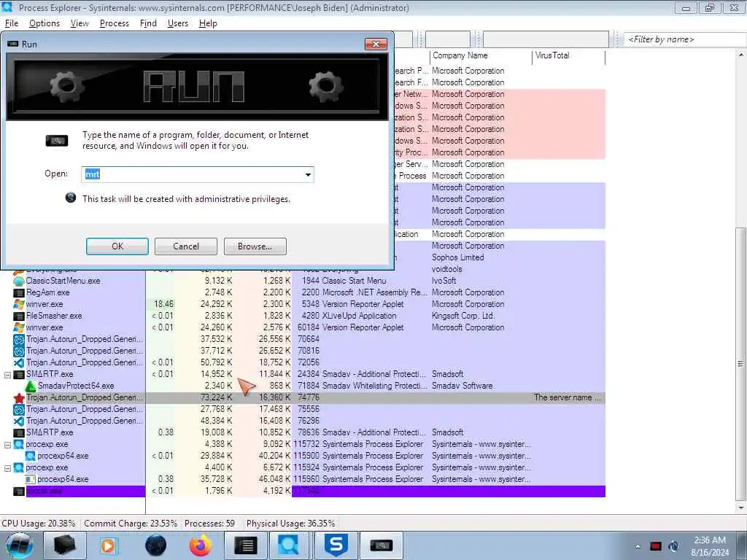Open the Help menu
This screenshot has height=560, width=747.
tap(208, 23)
